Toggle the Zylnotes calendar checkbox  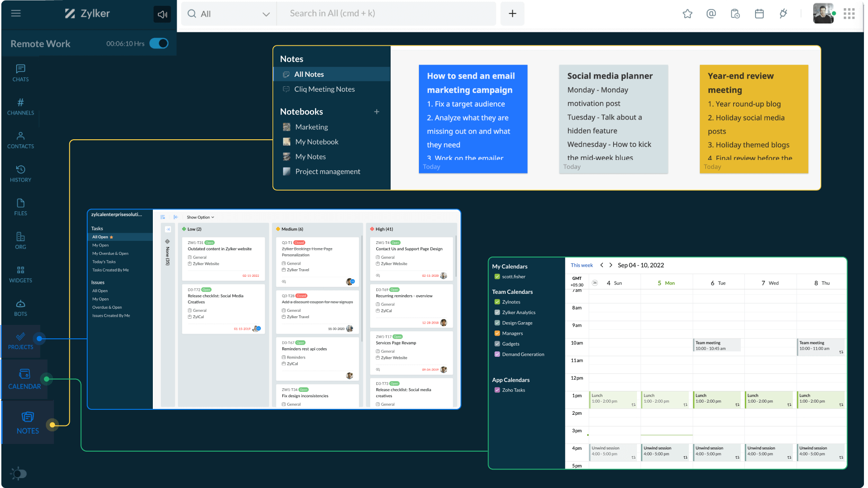click(497, 302)
